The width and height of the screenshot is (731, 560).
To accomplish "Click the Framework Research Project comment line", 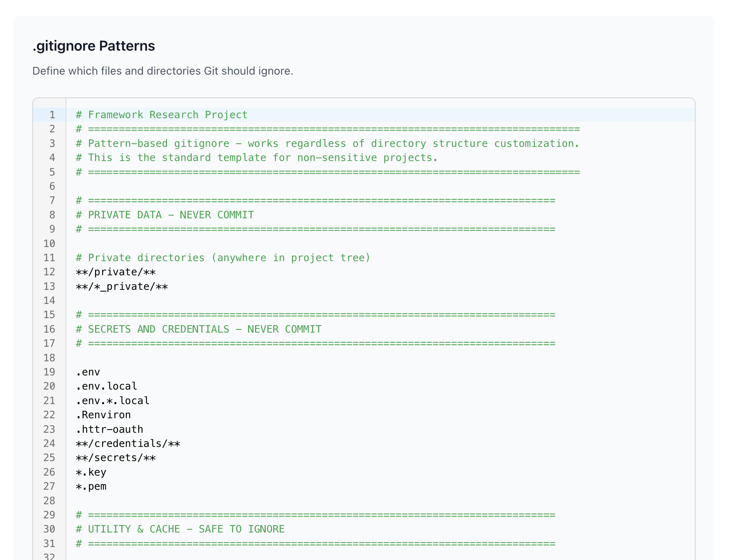I will pyautogui.click(x=161, y=115).
